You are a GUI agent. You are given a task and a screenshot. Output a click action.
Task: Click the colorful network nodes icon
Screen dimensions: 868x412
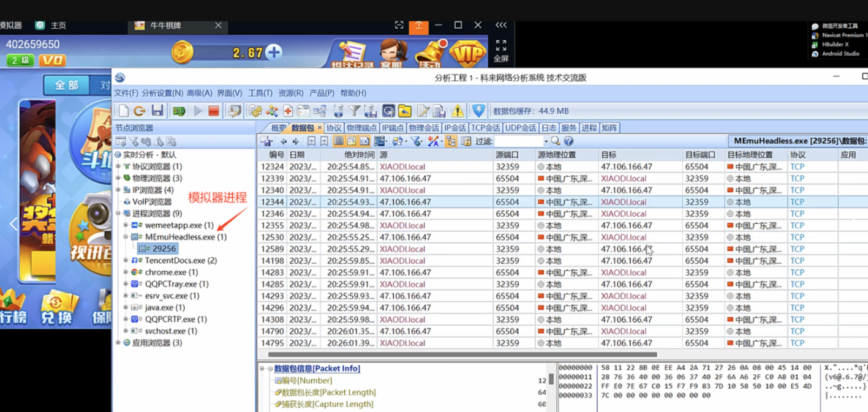click(x=271, y=111)
